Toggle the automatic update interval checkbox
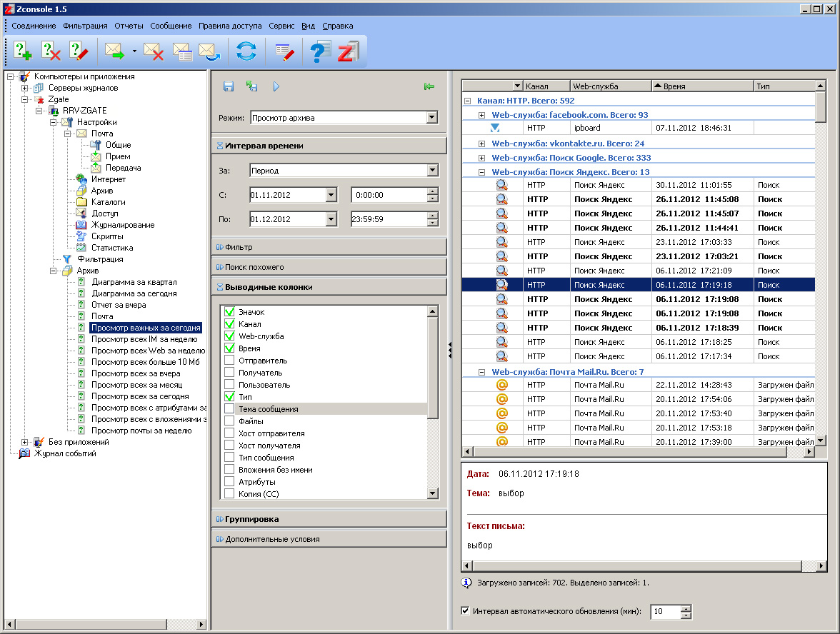The image size is (840, 634). pyautogui.click(x=466, y=611)
